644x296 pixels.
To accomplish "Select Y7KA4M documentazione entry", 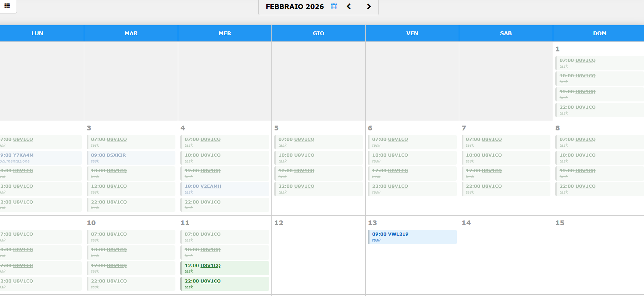I will tap(23, 155).
